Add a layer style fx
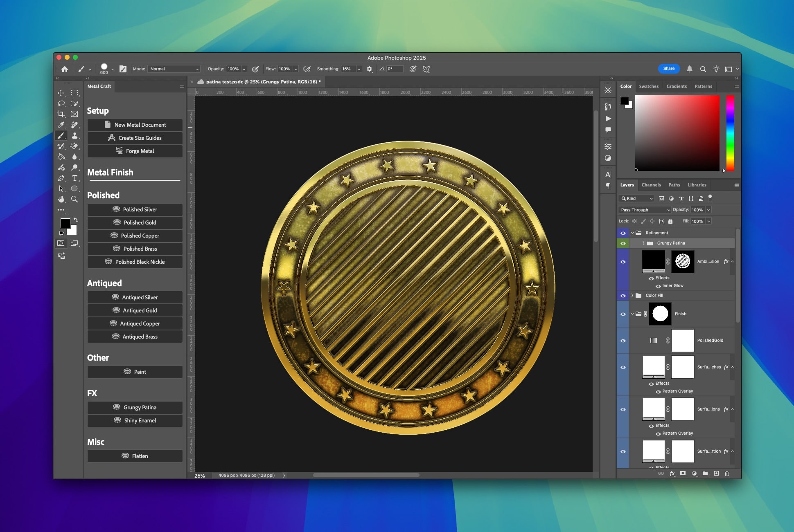 tap(672, 474)
